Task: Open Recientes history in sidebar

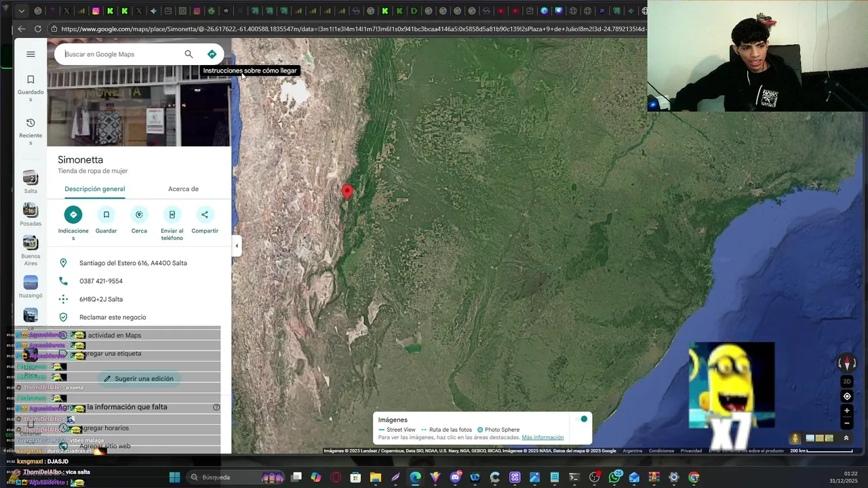Action: (31, 131)
